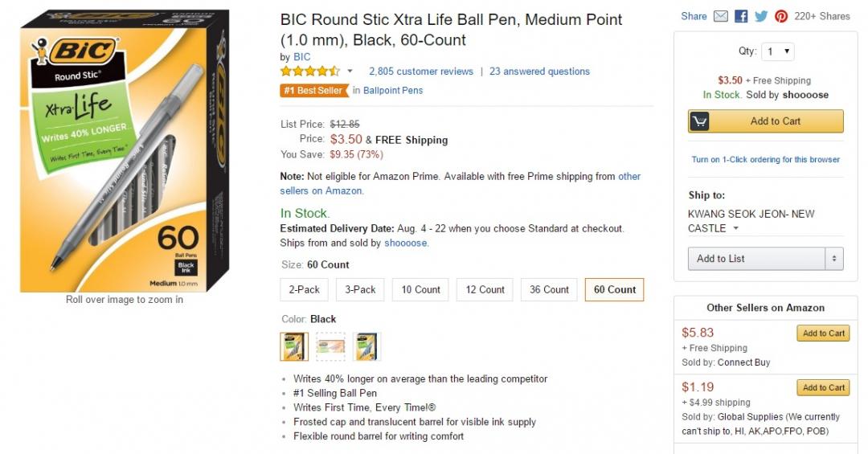
Task: Turn on 1-Click ordering for this browser
Action: pos(765,160)
